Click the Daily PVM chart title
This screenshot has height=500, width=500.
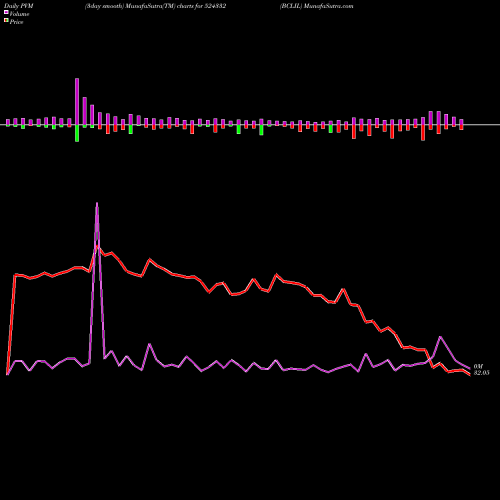(19, 6)
